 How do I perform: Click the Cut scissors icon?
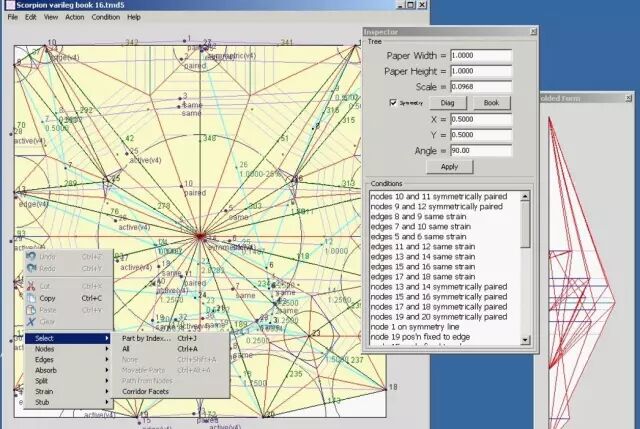pos(31,286)
